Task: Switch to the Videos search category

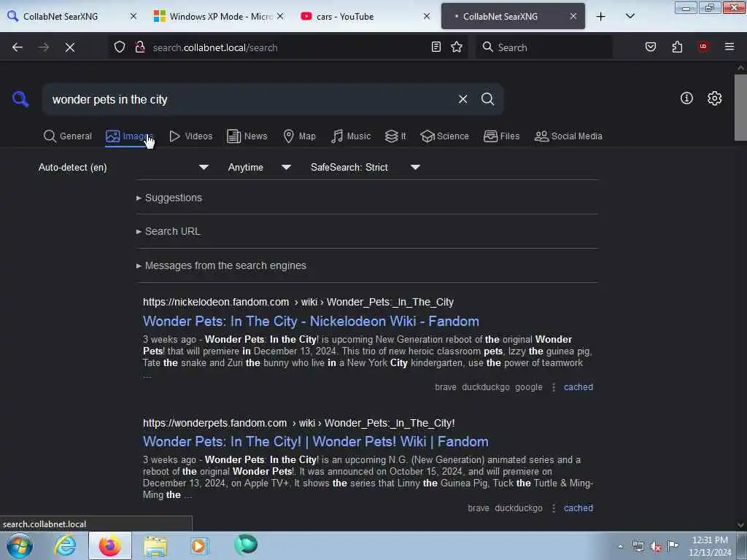Action: tap(190, 136)
